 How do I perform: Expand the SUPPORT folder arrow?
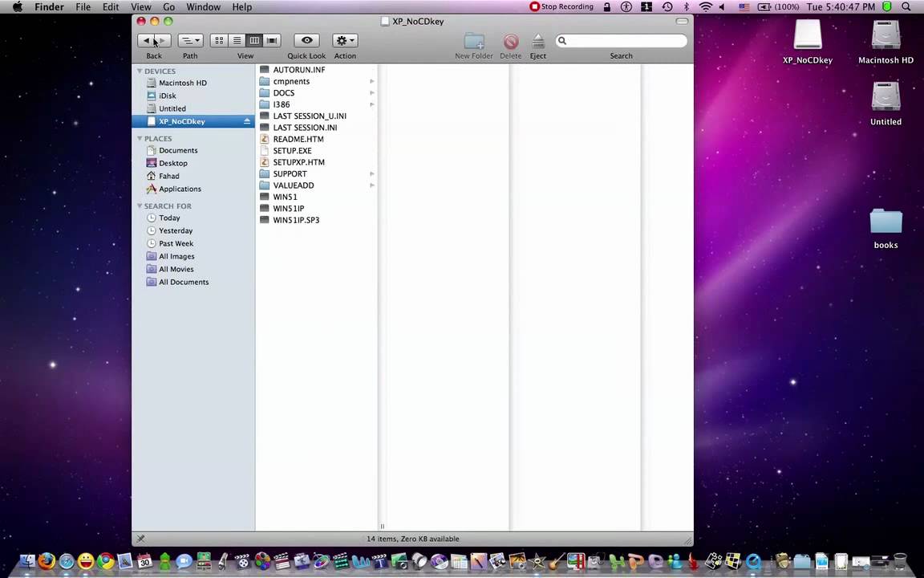[x=372, y=174]
